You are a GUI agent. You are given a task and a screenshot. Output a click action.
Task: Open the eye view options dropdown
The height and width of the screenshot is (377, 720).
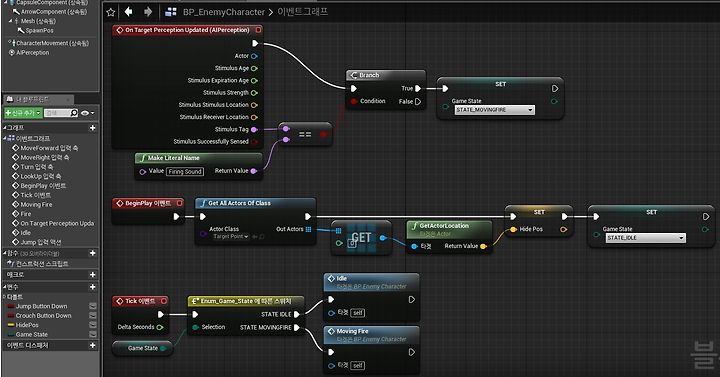(87, 113)
